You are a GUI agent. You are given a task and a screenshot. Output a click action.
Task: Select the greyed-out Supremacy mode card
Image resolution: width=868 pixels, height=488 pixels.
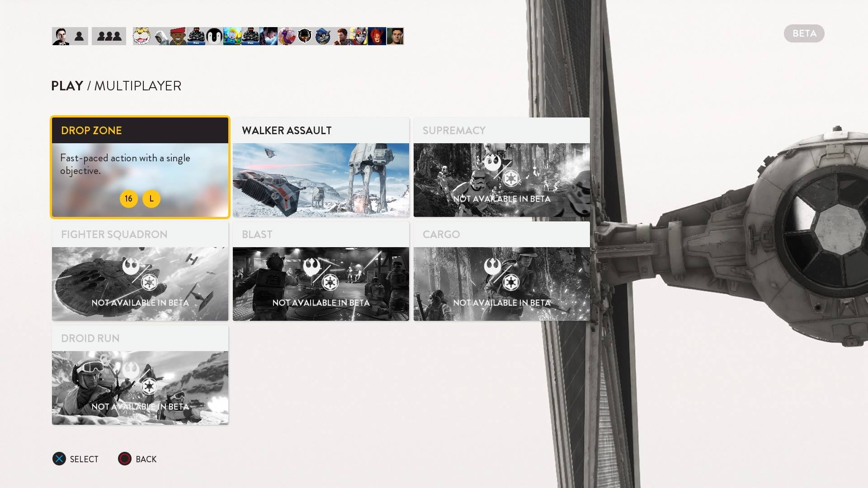(x=502, y=167)
